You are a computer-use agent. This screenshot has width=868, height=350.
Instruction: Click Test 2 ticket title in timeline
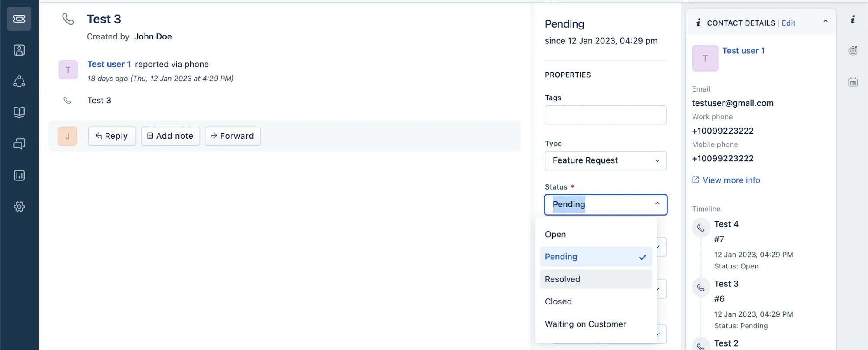726,343
